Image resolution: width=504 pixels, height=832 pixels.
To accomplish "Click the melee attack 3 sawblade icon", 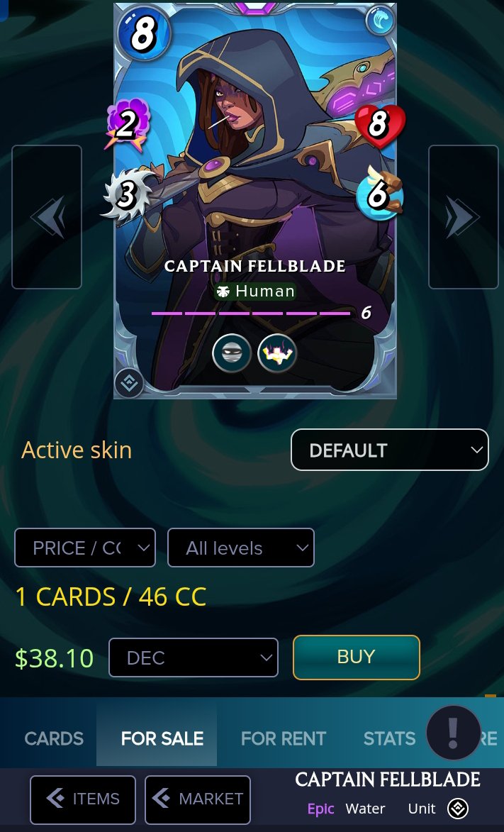I will coord(126,195).
